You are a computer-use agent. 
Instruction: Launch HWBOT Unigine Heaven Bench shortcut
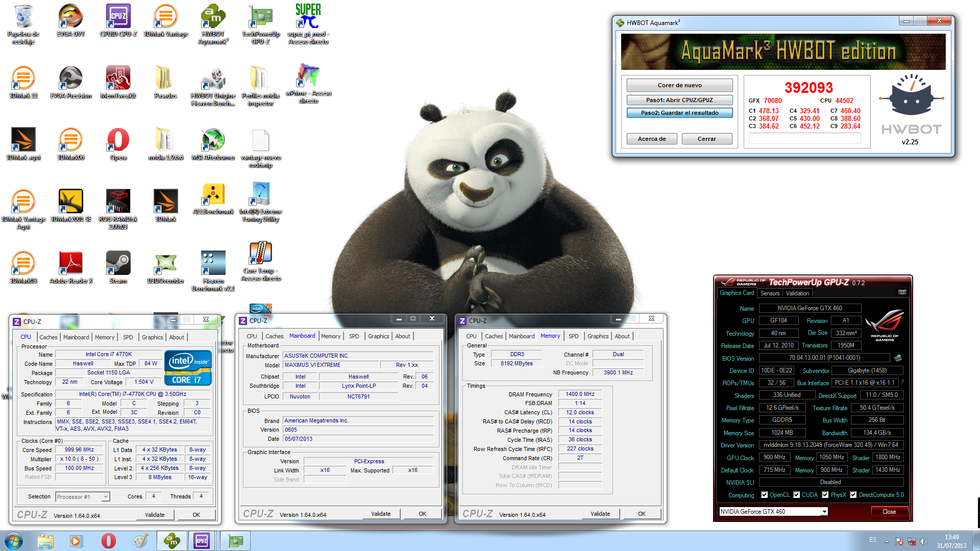click(213, 86)
